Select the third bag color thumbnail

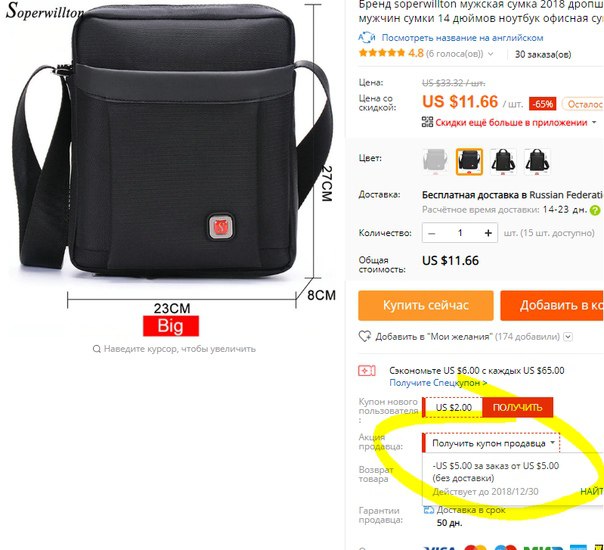click(x=503, y=161)
